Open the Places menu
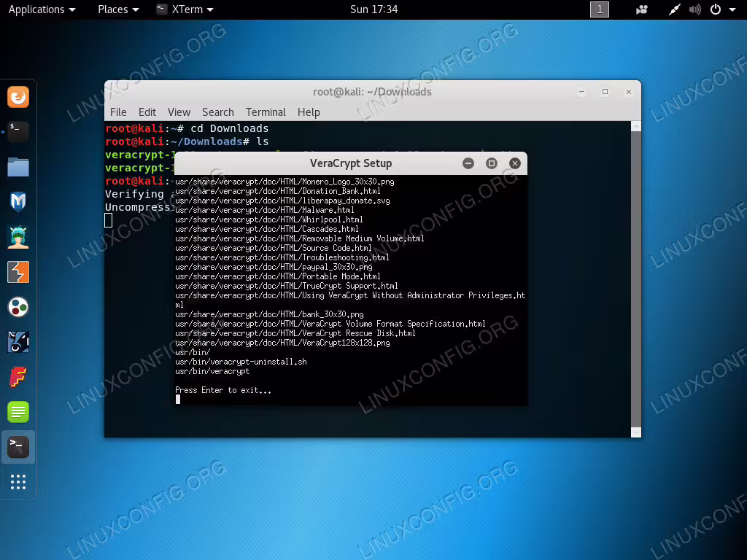 point(118,9)
